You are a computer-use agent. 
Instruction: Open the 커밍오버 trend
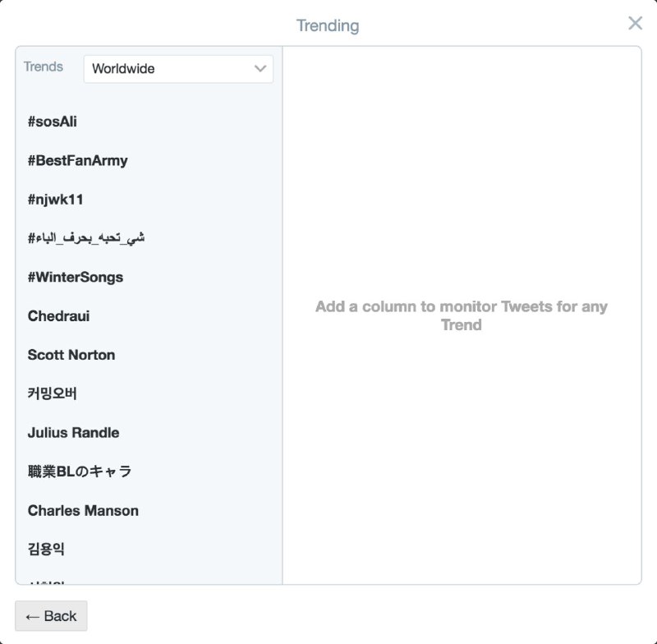53,393
